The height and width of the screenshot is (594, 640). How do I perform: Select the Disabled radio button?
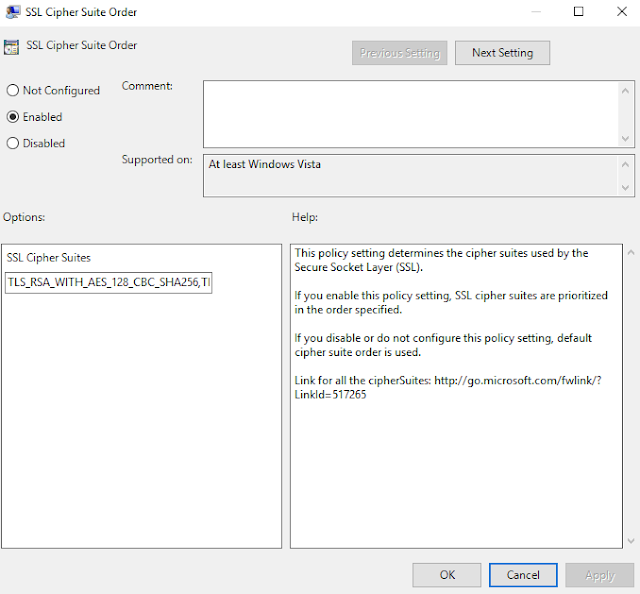[13, 143]
